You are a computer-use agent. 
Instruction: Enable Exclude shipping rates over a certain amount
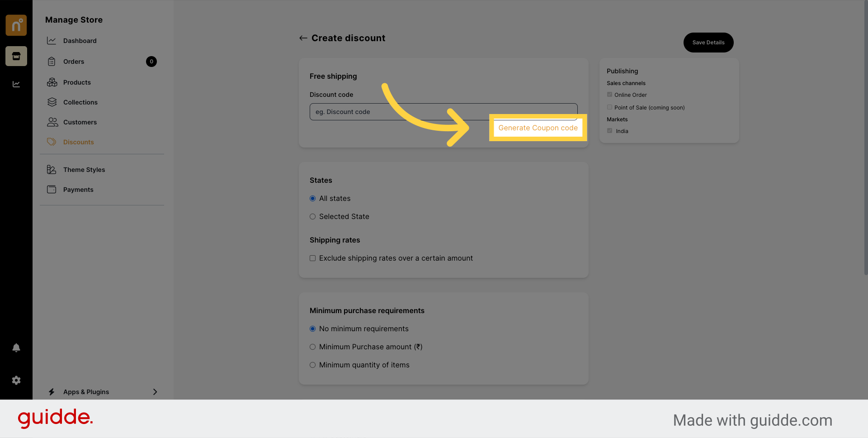(x=312, y=258)
